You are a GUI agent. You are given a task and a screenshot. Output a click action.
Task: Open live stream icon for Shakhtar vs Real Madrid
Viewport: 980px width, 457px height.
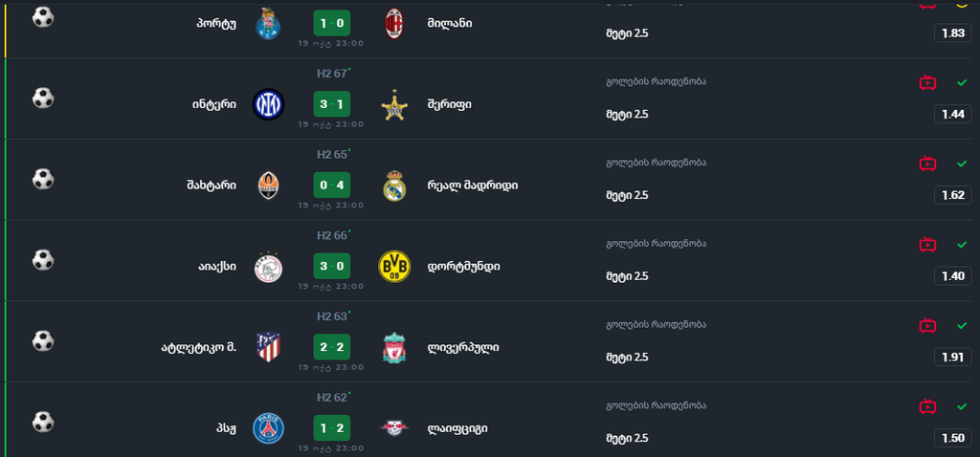926,163
